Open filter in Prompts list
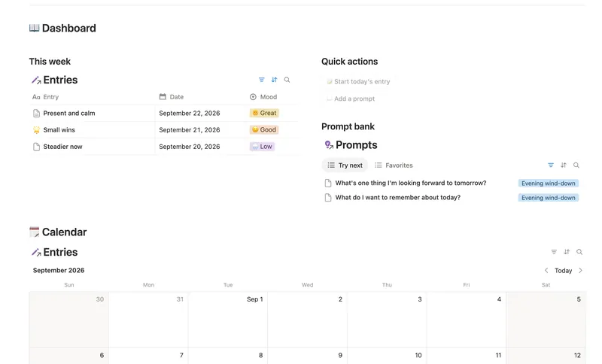Screen dimensions: 602x364 (x=551, y=165)
